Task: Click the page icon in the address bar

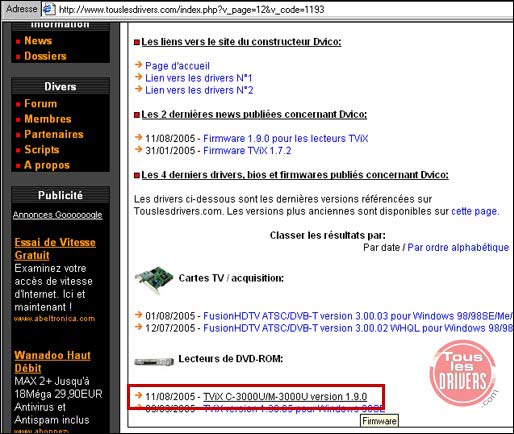Action: (x=48, y=9)
